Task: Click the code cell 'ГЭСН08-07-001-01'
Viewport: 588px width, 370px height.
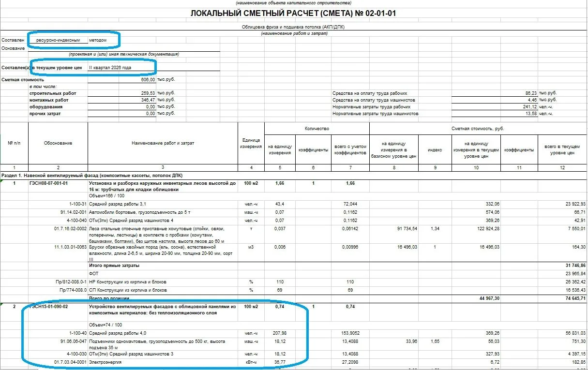Action: 48,184
